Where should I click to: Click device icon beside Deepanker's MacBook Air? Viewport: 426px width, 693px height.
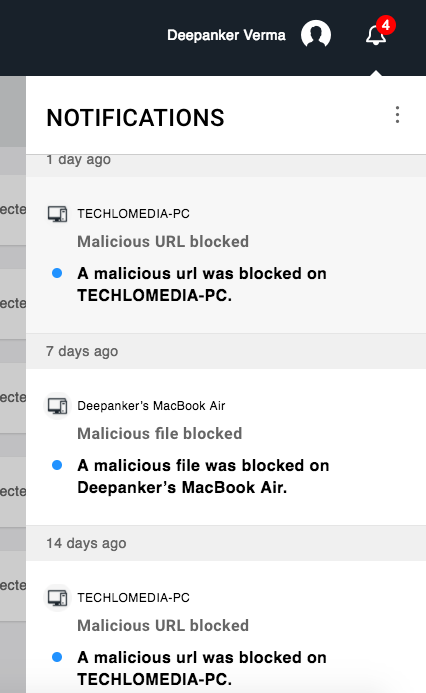tap(57, 406)
